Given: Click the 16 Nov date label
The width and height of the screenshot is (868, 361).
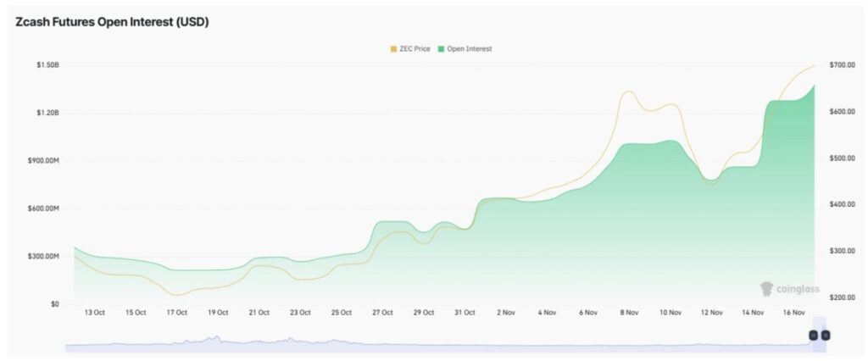Looking at the screenshot, I should click(793, 313).
